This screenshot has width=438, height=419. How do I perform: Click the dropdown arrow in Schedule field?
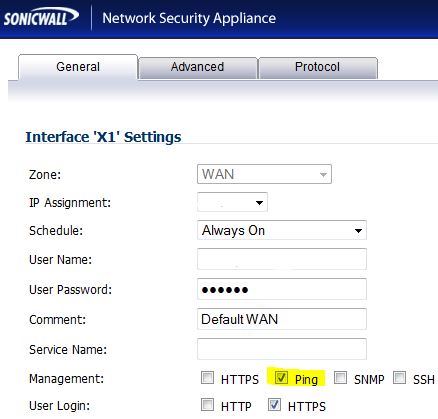358,231
